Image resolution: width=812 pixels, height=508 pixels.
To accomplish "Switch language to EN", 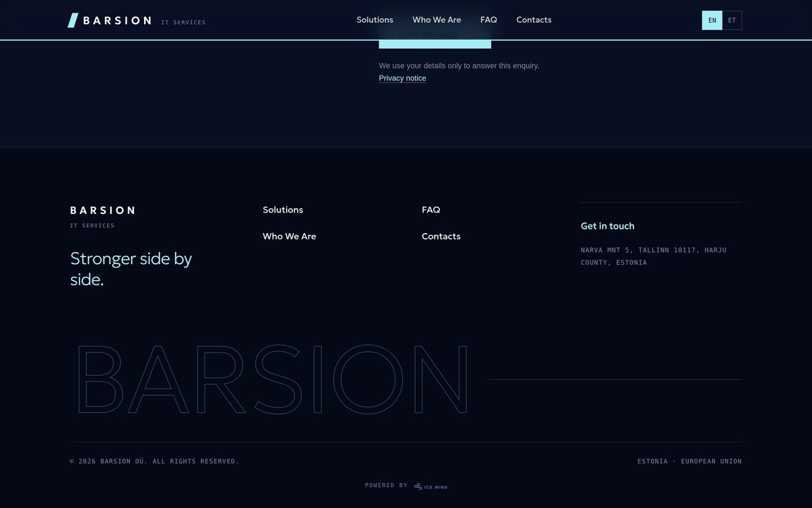I will pos(712,20).
